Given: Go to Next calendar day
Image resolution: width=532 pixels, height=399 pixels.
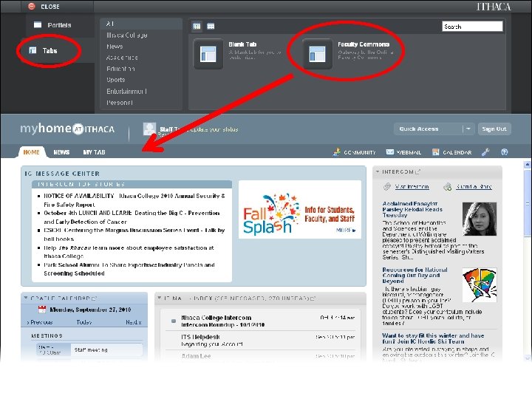Looking at the screenshot, I should [x=133, y=322].
